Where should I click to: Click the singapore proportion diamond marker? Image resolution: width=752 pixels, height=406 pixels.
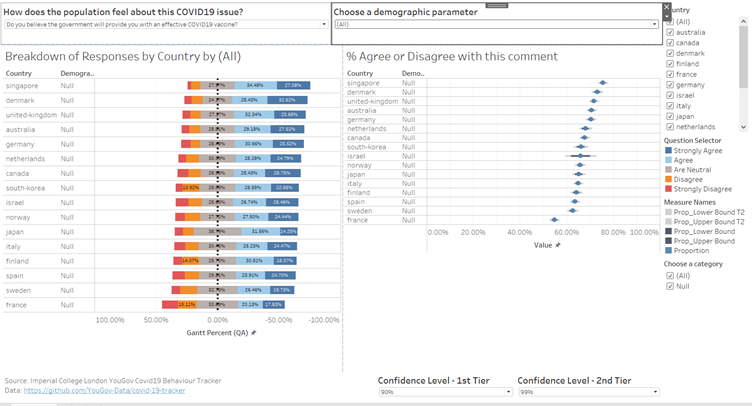tap(603, 83)
